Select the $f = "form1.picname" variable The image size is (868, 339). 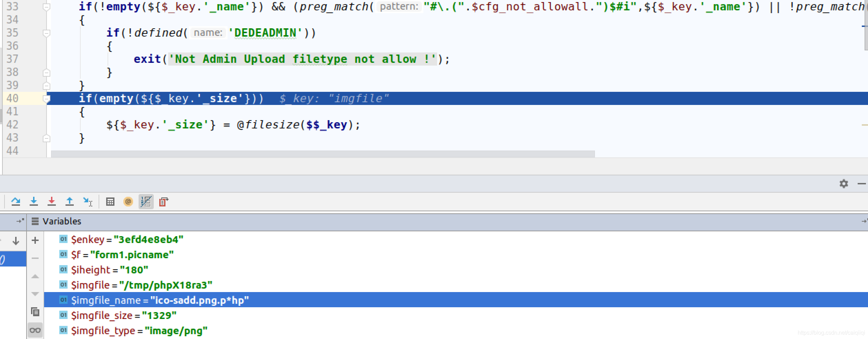[x=456, y=254]
